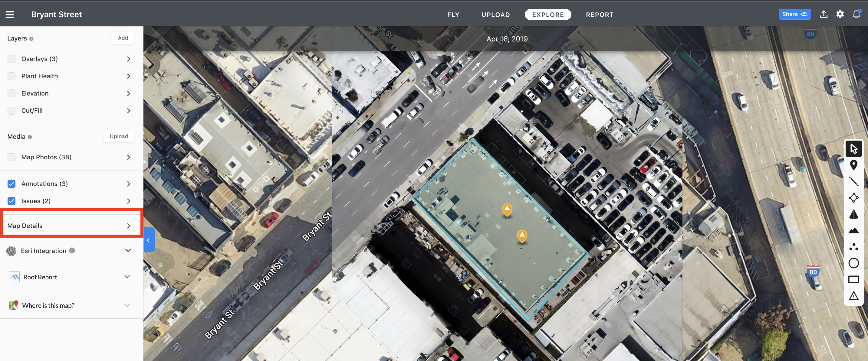Click the Bryant Street project title
Viewport: 868px width, 361px height.
[56, 15]
